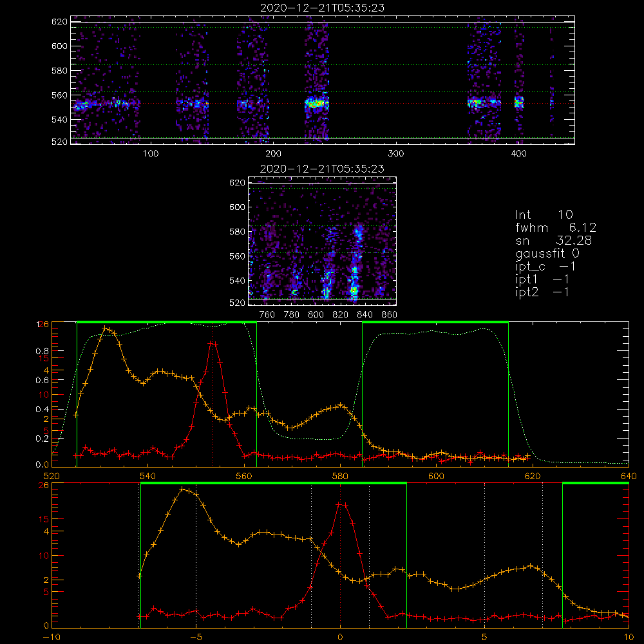
Task: Select the "fwhm 6.12" readout
Action: (556, 227)
